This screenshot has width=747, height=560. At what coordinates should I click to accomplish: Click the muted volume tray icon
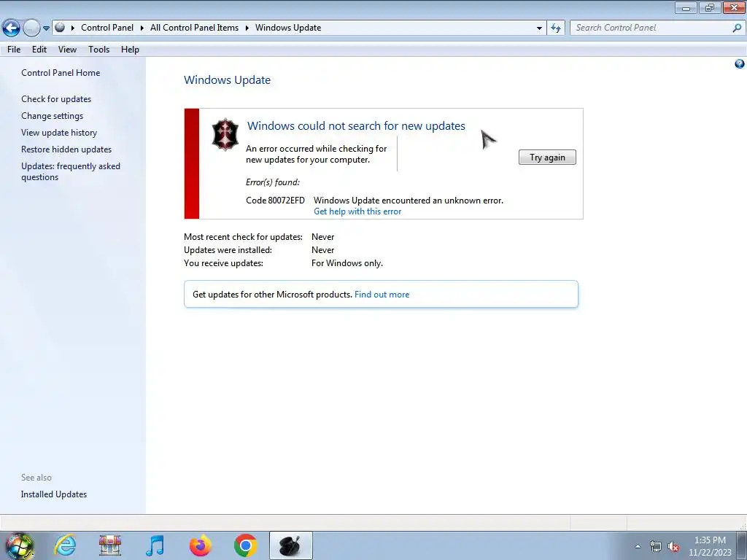tap(673, 546)
